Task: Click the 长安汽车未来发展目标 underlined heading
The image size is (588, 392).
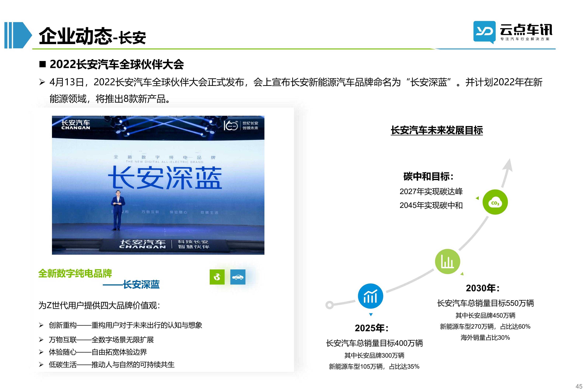Action: pos(437,130)
